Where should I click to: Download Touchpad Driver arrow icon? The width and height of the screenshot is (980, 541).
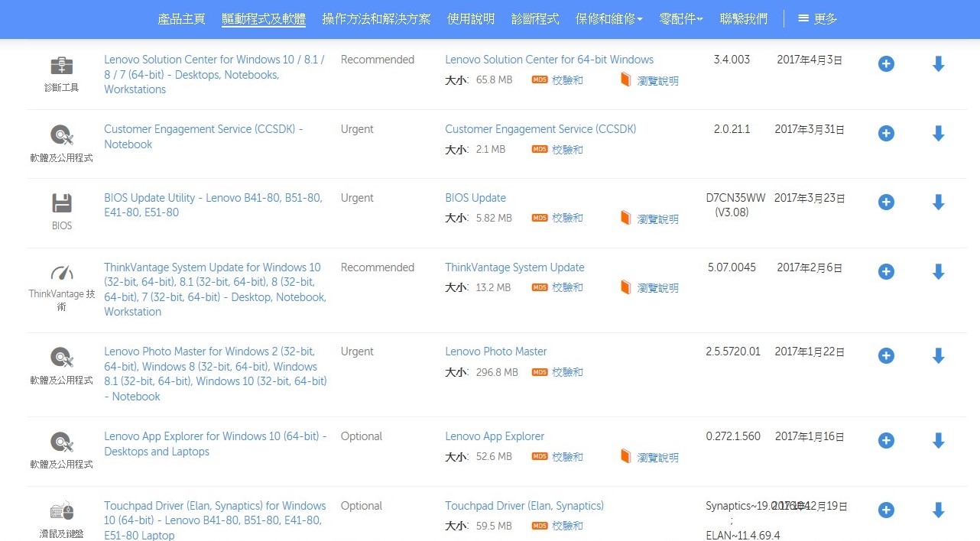[939, 510]
